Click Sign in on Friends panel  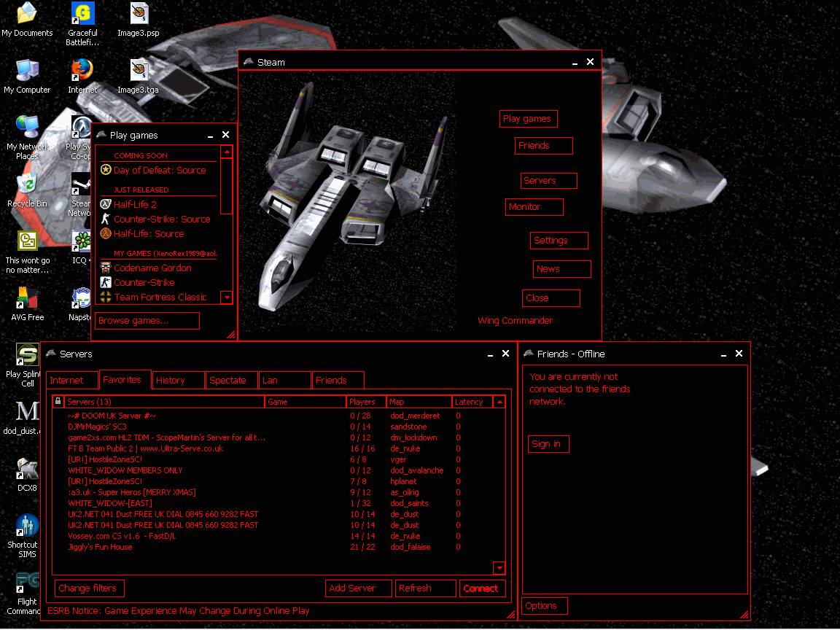[x=548, y=444]
